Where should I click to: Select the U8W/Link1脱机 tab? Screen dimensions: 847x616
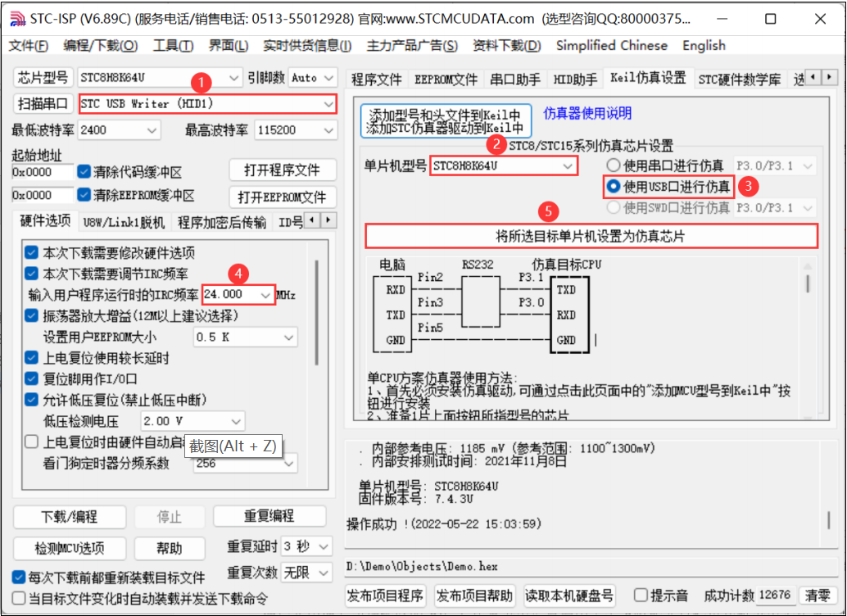(x=124, y=222)
